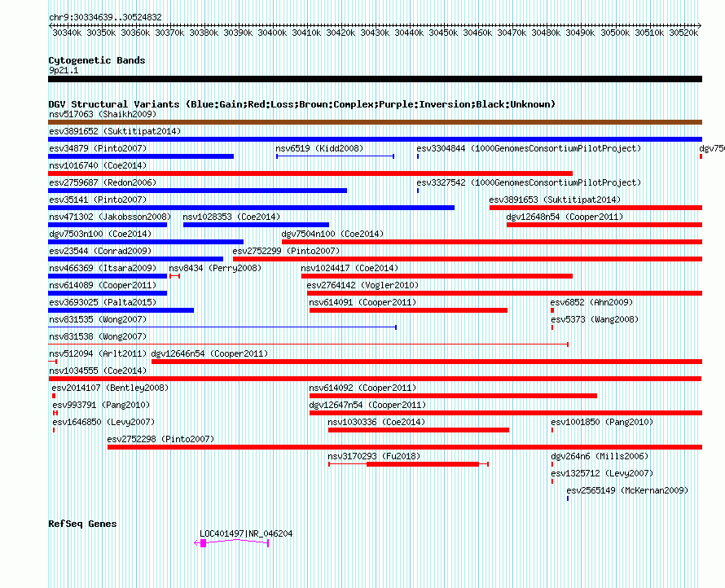Click the thin red nsv831538 variant line
The image size is (725, 588).
(x=309, y=344)
